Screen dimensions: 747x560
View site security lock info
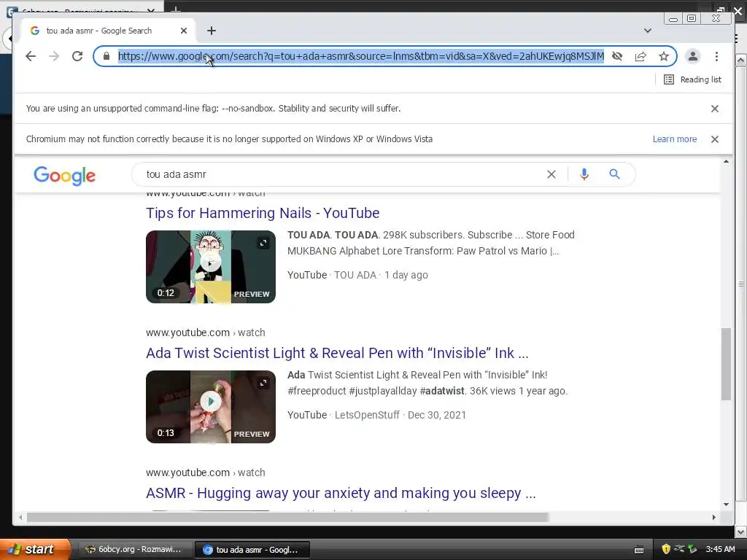[107, 56]
